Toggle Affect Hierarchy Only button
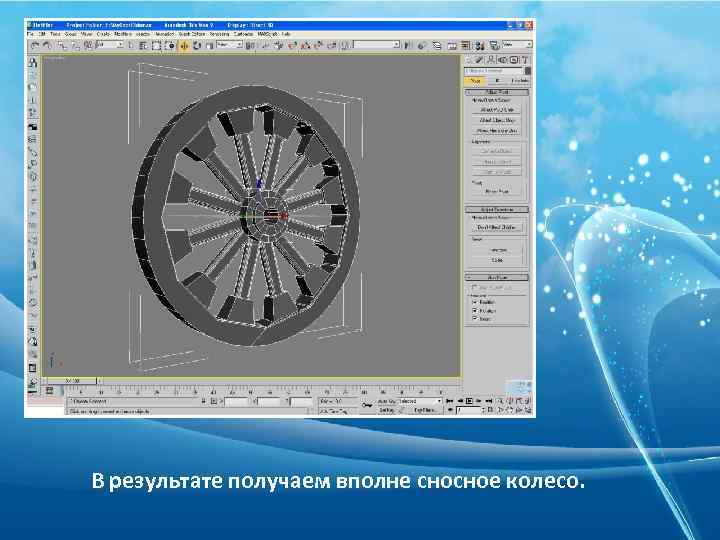Screen dimensions: 720x540 tap(497, 130)
